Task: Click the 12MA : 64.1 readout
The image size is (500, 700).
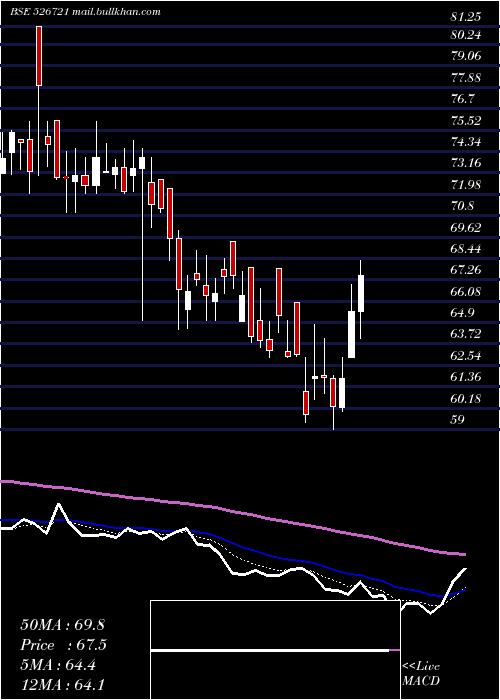Action: [62, 684]
